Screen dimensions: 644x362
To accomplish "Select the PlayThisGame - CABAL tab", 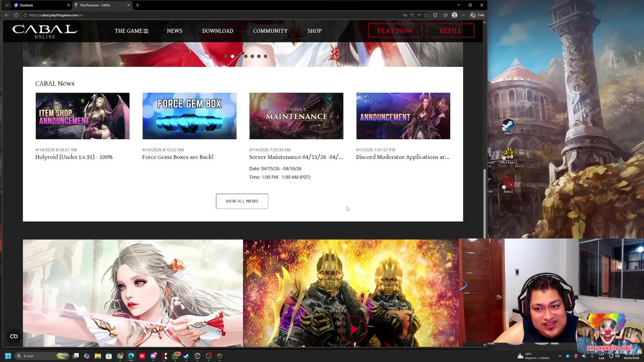I will tap(102, 5).
